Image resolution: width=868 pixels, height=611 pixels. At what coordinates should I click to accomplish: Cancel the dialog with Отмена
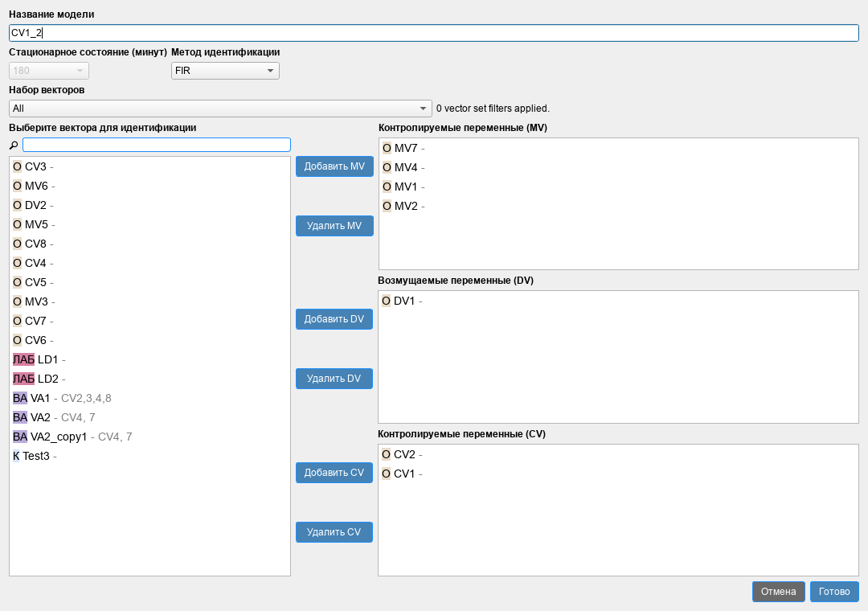(778, 591)
